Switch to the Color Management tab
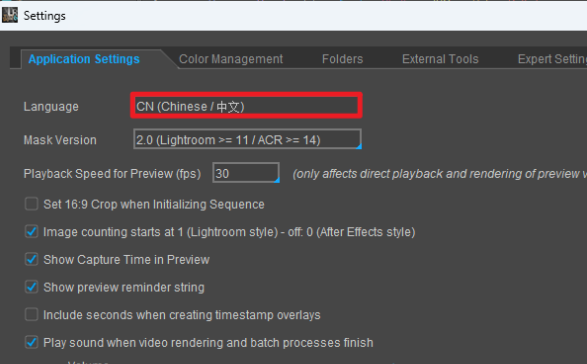 point(231,59)
